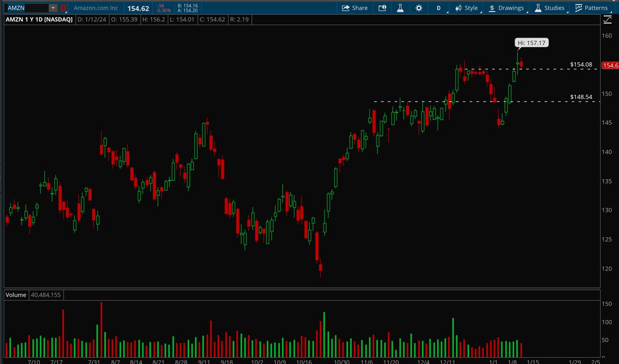Viewport: 619px width, 364px height.
Task: Click the AMZN symbol input field
Action: tap(27, 8)
